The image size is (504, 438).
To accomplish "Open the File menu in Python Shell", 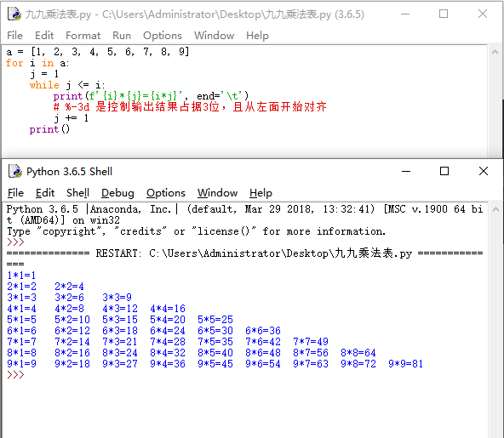I will 15,193.
